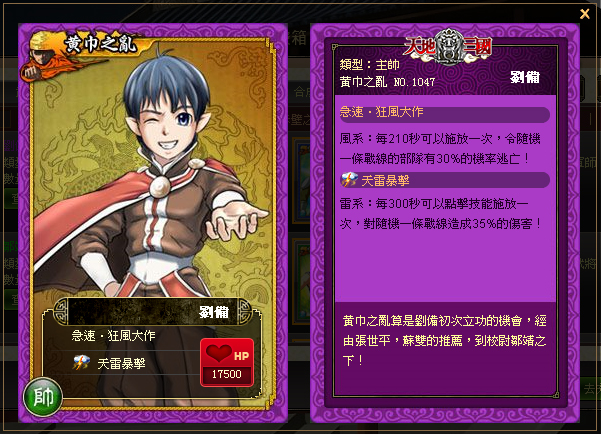
Task: Select the 急速・狂風大作 skill header on right panel
Action: [x=445, y=113]
